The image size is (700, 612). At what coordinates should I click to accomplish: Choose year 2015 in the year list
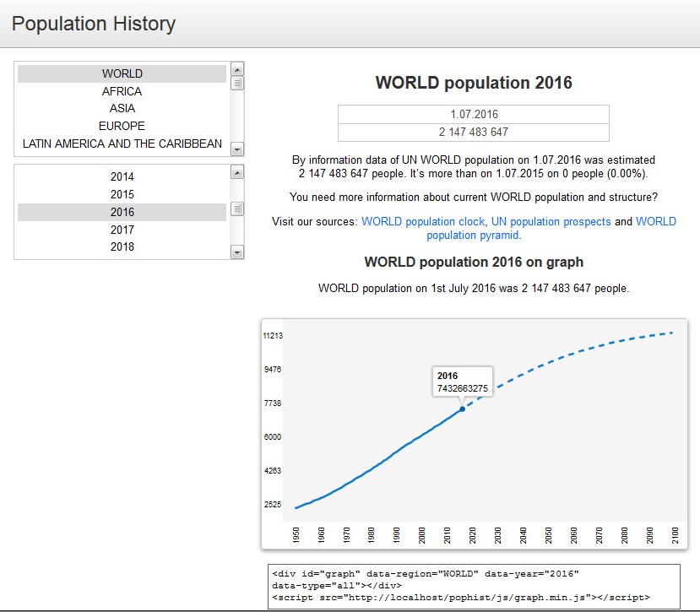tap(122, 194)
